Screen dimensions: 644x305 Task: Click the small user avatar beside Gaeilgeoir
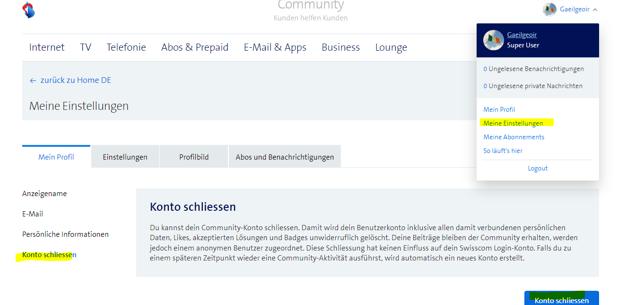pos(549,9)
